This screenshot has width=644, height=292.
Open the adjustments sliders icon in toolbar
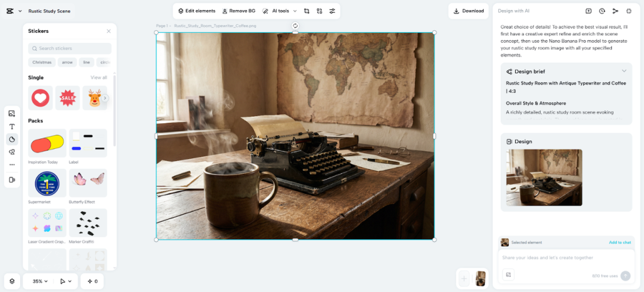coord(332,11)
